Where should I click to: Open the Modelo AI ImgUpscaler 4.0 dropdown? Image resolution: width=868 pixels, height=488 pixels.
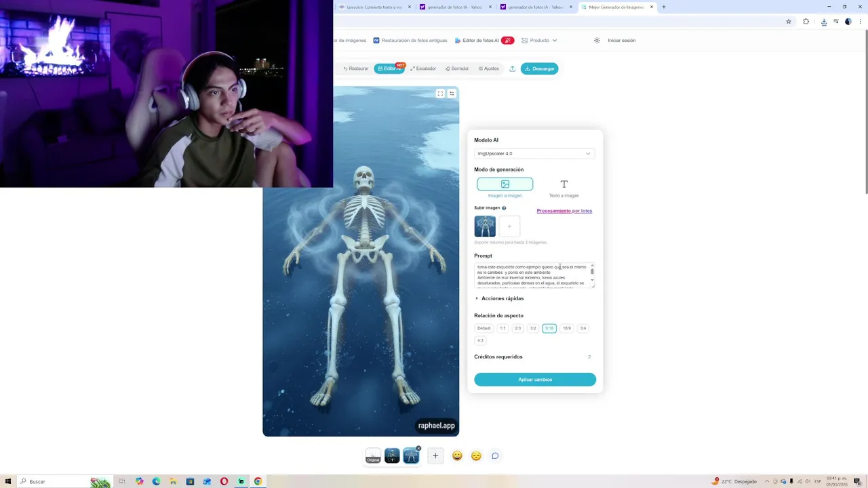[x=534, y=154]
